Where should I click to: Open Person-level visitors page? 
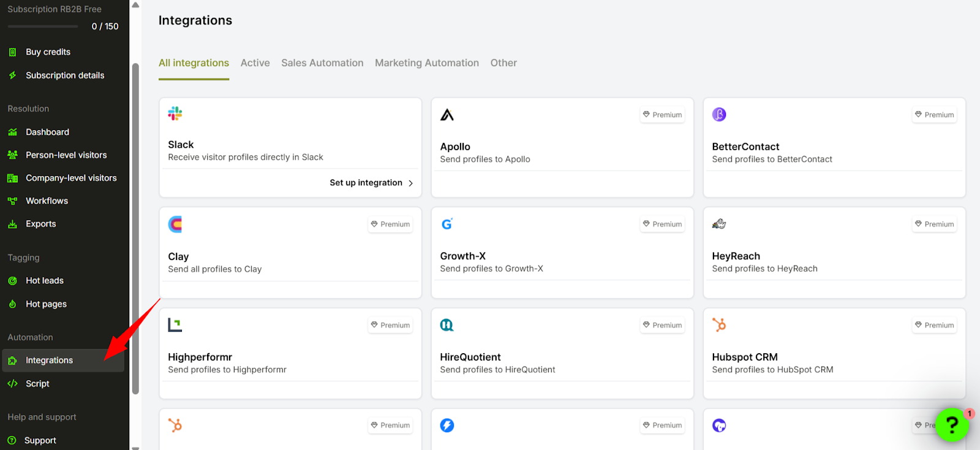click(x=66, y=155)
